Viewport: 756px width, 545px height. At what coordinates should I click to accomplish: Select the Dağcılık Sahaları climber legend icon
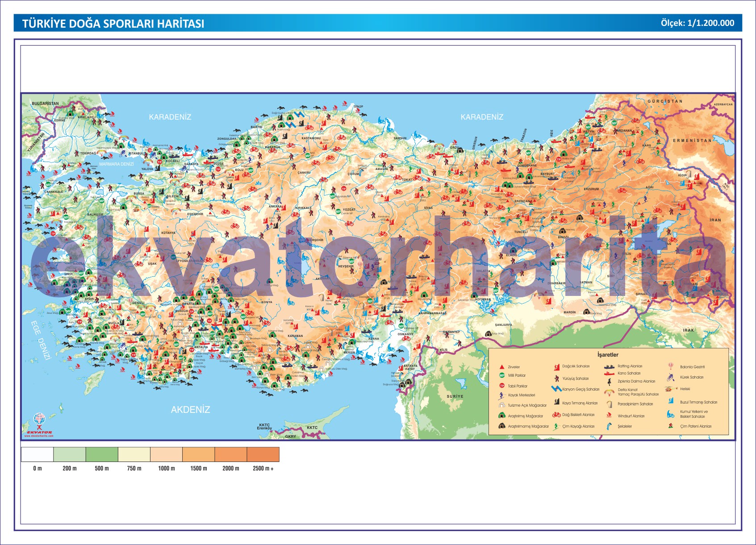pyautogui.click(x=556, y=367)
